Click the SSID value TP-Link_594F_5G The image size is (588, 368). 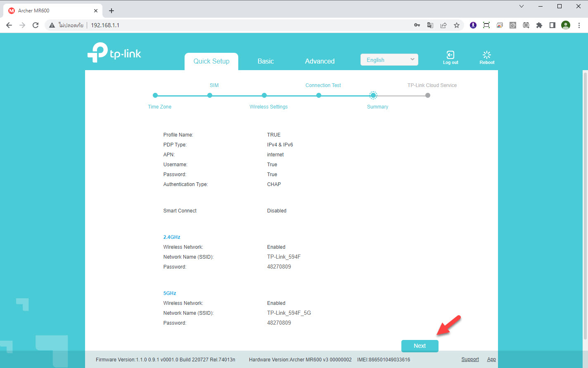click(x=289, y=313)
